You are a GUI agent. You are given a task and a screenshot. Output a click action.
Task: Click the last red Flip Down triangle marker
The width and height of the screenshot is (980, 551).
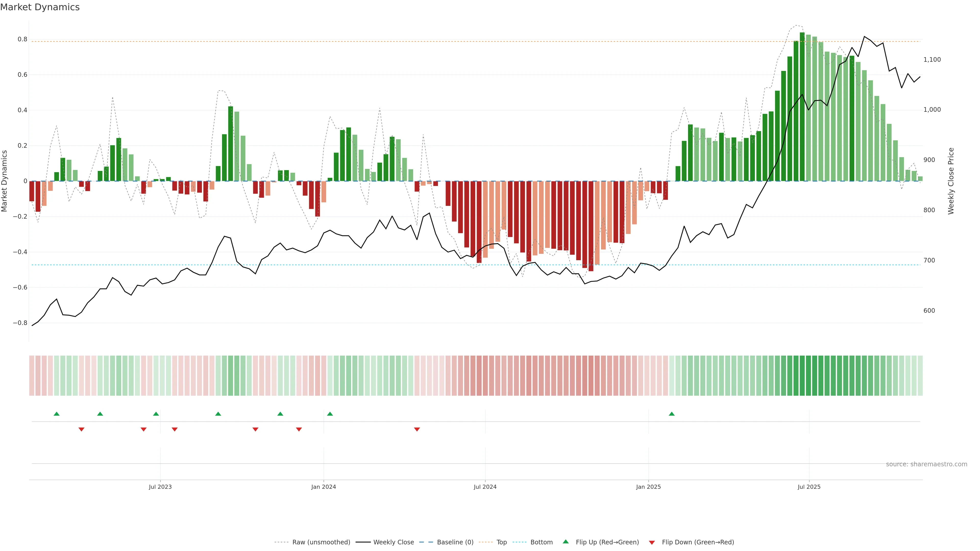[417, 429]
